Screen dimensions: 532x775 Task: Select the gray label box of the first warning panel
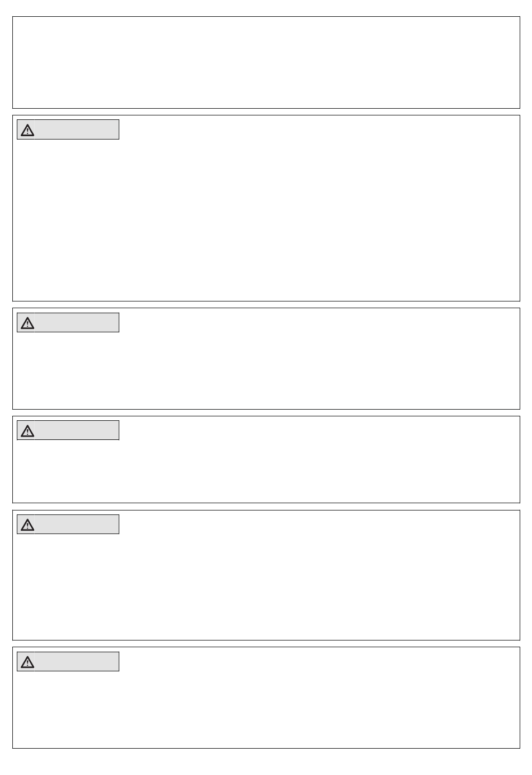tap(68, 129)
